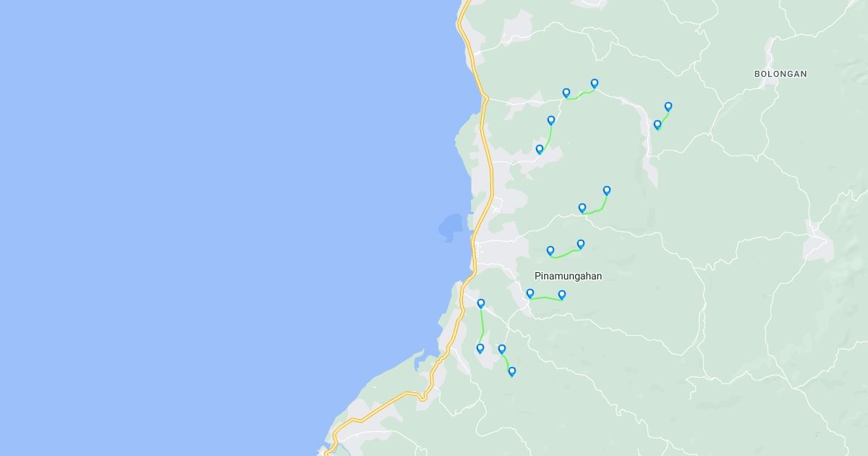Select the easternmost blue map pin
868x456 pixels.
(668, 106)
